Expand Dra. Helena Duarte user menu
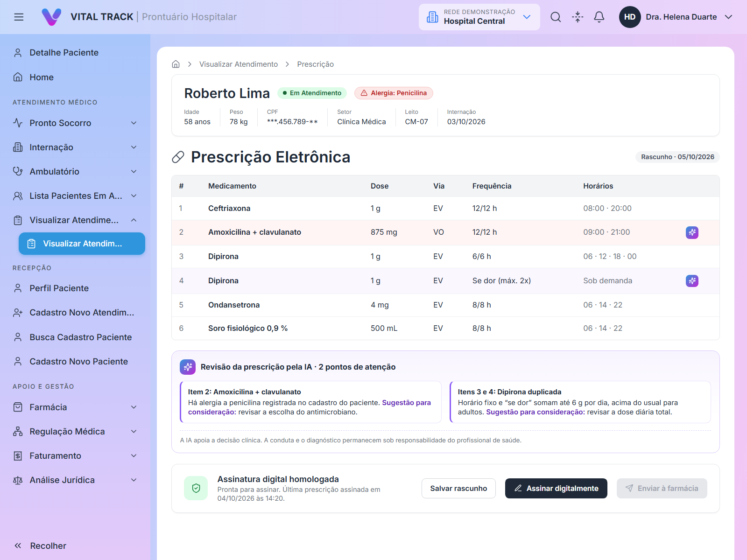747x560 pixels. [728, 17]
